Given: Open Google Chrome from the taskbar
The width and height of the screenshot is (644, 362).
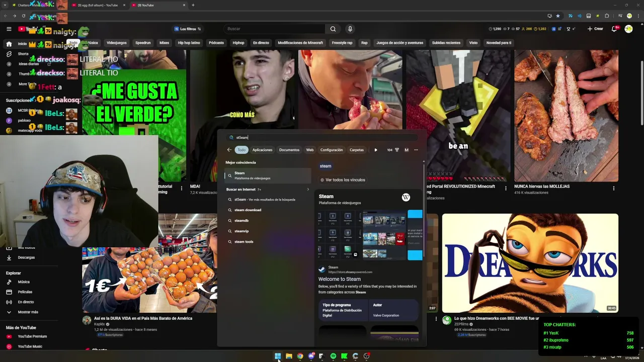Looking at the screenshot, I should coord(300,356).
